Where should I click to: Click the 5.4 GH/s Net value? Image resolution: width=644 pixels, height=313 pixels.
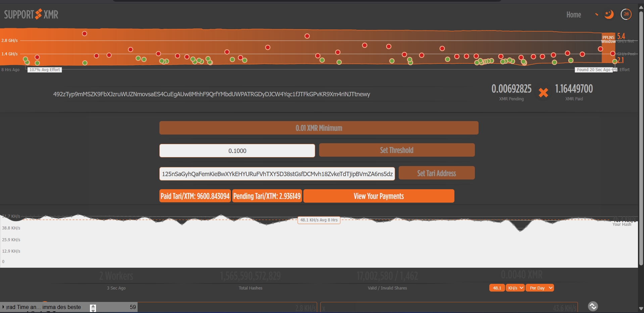(x=621, y=36)
